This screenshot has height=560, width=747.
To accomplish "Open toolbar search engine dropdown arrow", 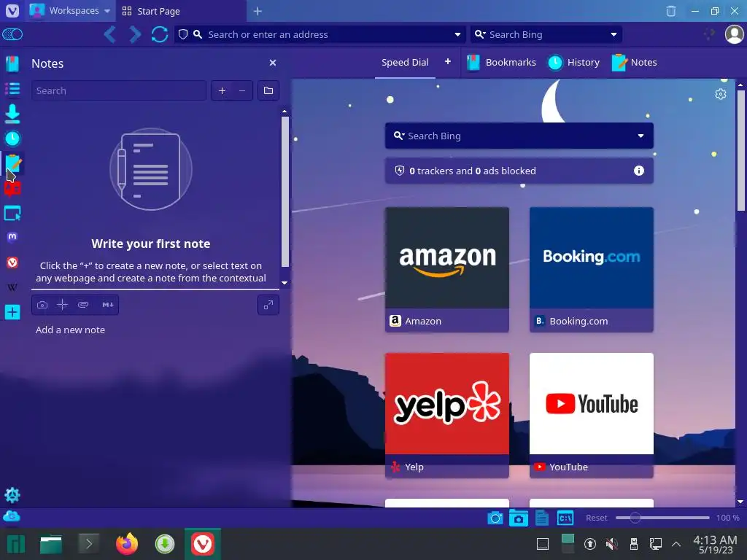I will click(614, 34).
